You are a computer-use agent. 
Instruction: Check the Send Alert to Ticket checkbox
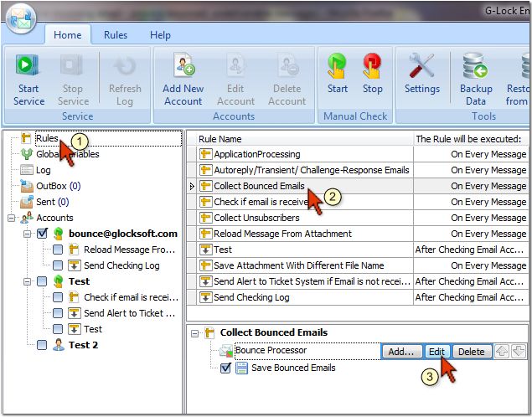(58, 313)
